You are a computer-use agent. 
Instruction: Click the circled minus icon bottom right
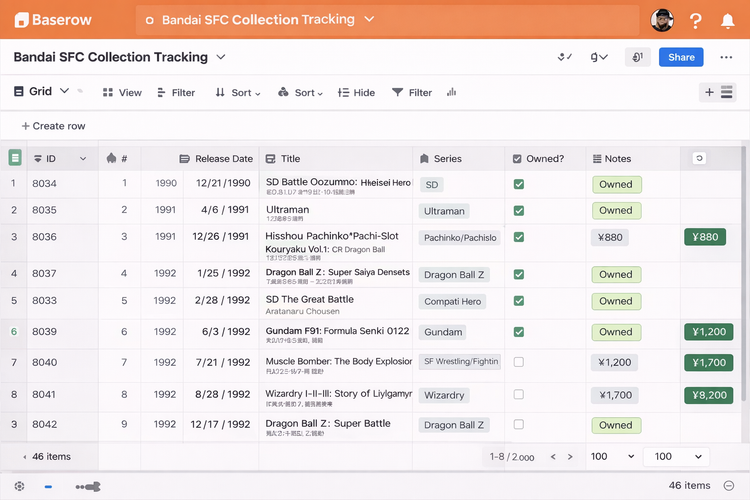click(728, 486)
